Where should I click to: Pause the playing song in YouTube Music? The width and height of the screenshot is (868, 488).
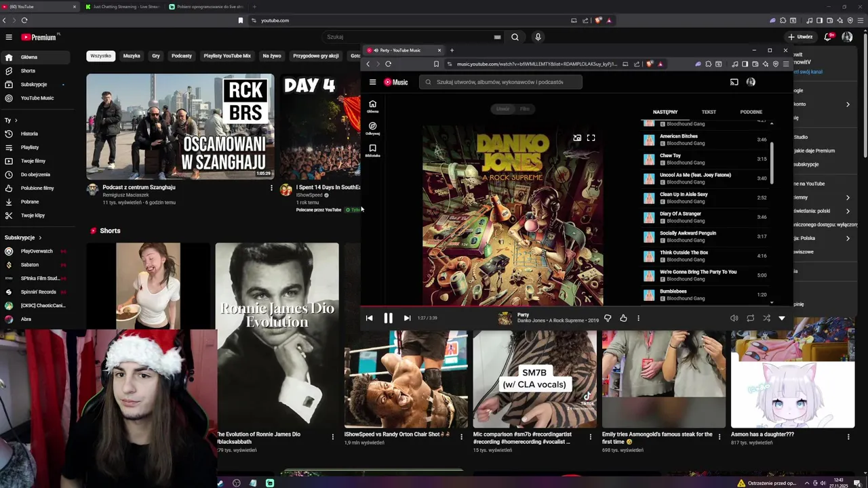[388, 318]
